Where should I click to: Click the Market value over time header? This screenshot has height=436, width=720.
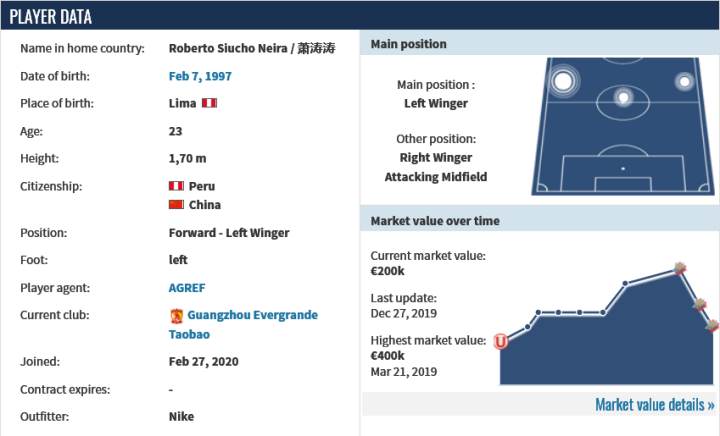coord(435,220)
